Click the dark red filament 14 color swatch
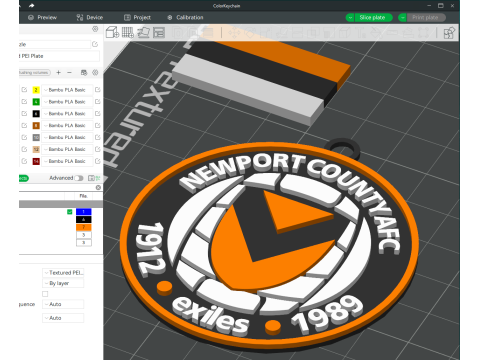The width and height of the screenshot is (480, 360). 36,161
